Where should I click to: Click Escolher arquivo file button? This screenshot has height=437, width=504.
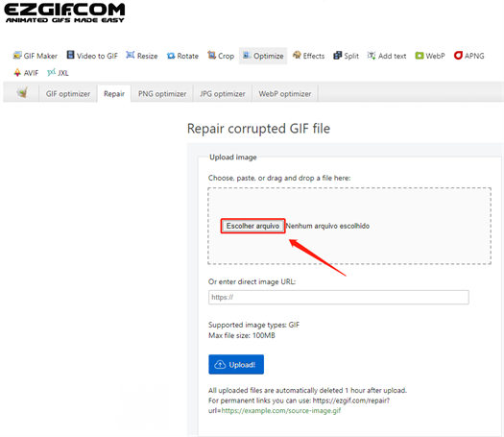tap(252, 226)
